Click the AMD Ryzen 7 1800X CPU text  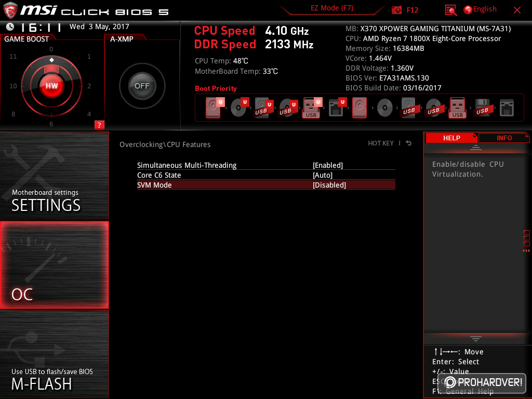[x=423, y=38]
